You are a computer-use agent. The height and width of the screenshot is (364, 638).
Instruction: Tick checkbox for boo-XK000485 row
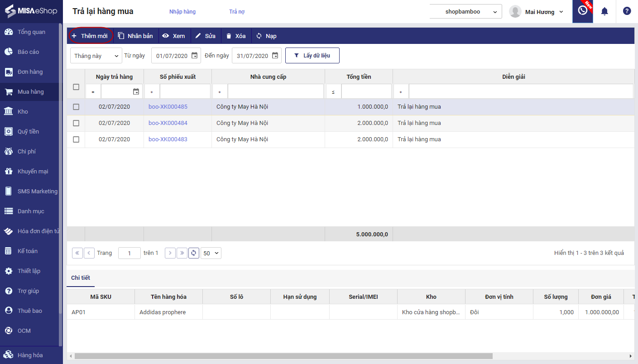coord(76,107)
